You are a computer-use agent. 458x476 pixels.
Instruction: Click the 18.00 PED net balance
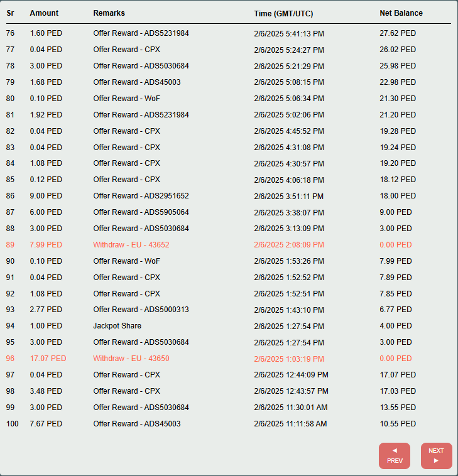pyautogui.click(x=398, y=196)
